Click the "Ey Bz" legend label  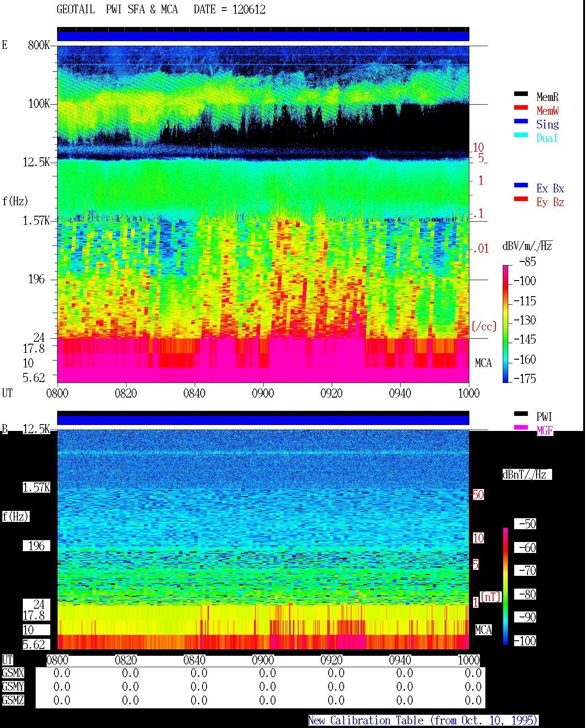click(x=550, y=202)
